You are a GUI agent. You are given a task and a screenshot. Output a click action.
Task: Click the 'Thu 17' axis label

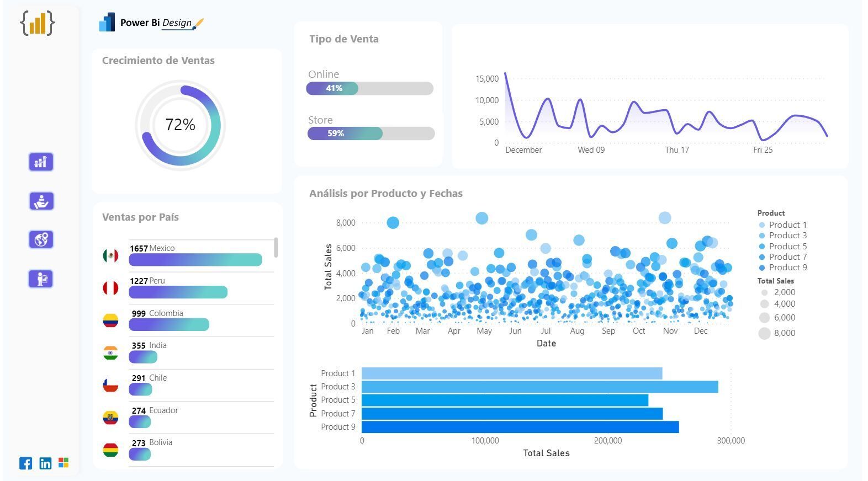pyautogui.click(x=677, y=150)
